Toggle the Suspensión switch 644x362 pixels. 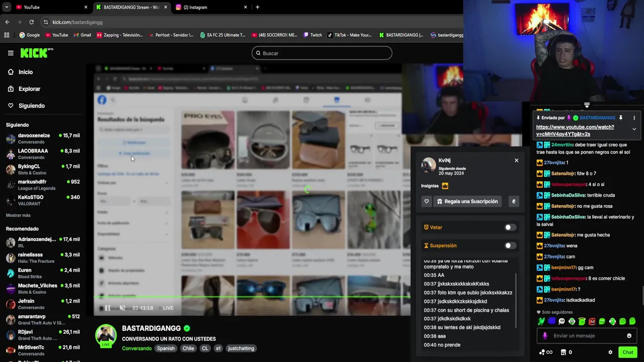(510, 246)
